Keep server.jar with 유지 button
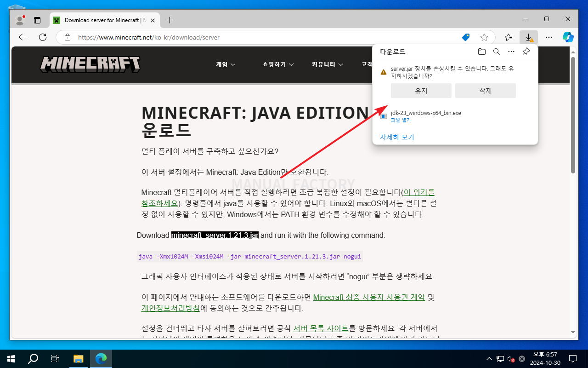This screenshot has width=588, height=368. [x=421, y=91]
